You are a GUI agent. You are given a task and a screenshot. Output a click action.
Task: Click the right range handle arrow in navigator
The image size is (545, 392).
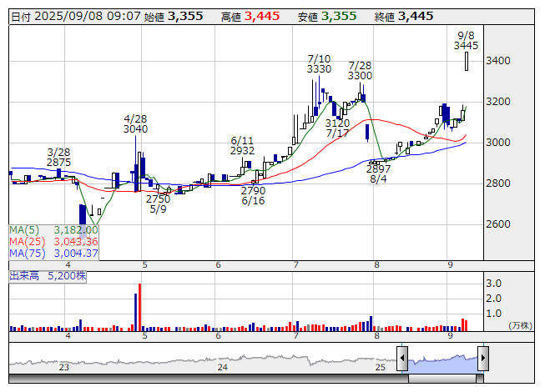482,359
